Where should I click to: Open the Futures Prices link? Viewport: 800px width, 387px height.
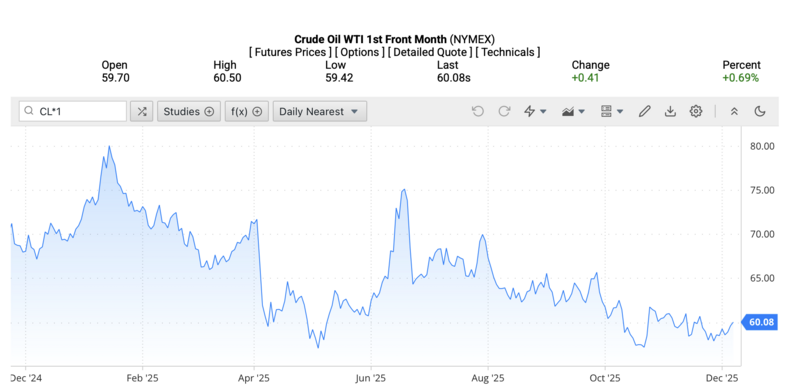pos(290,52)
